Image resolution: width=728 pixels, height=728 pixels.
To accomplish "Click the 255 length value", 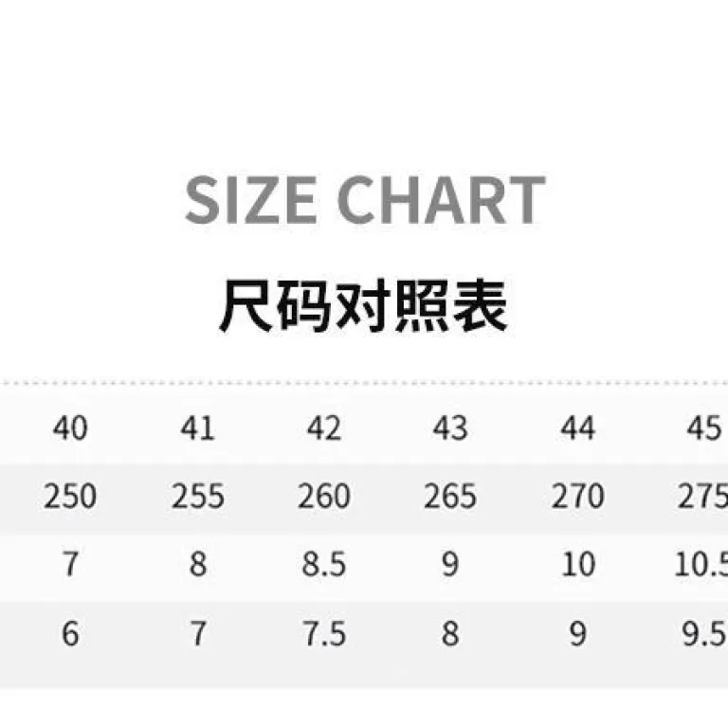I will [198, 497].
